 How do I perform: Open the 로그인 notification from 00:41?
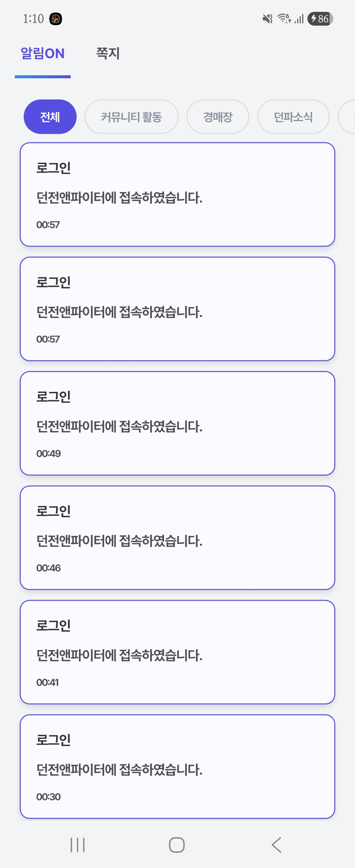click(x=177, y=652)
